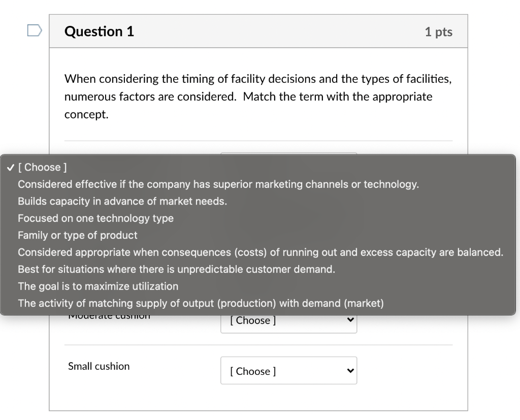This screenshot has width=520, height=420.
Task: Click the checkmark beside [ Choose ]
Action: (10, 167)
